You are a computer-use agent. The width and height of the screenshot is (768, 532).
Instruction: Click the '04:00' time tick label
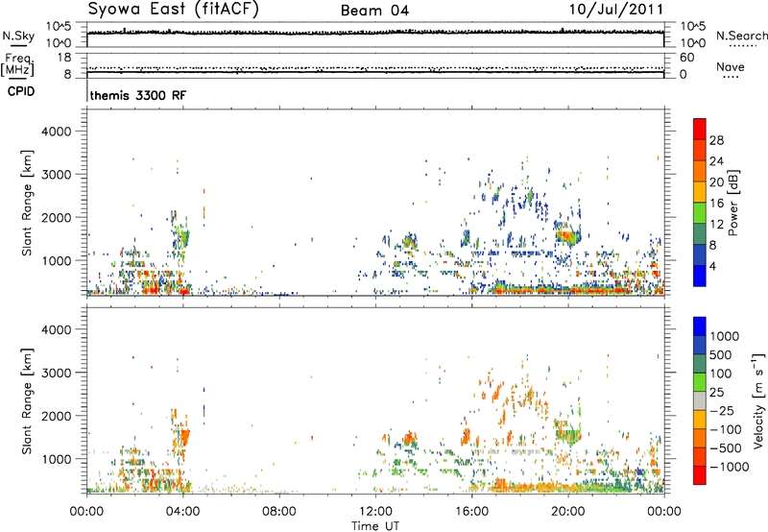point(182,512)
